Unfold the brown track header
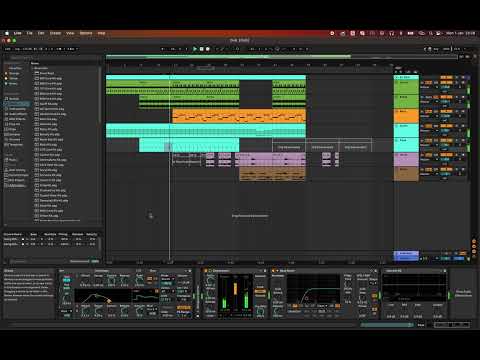Screen dimensions: 480x360 (x=397, y=169)
